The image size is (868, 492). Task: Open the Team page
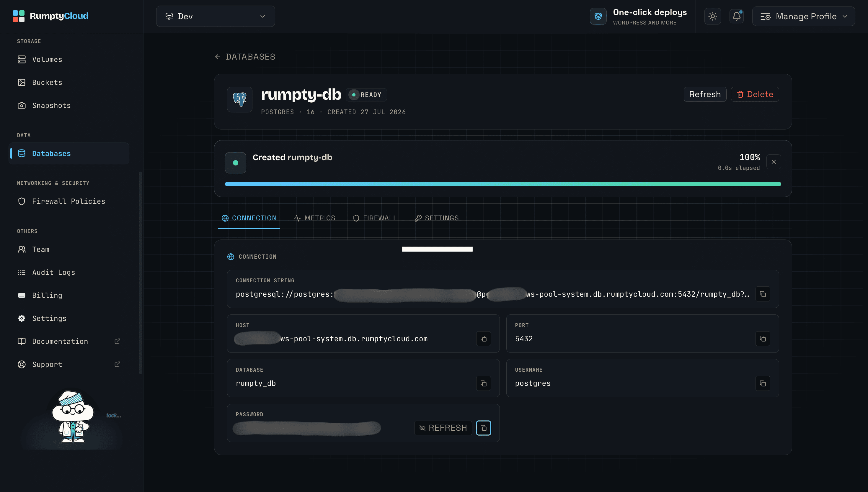pos(68,249)
